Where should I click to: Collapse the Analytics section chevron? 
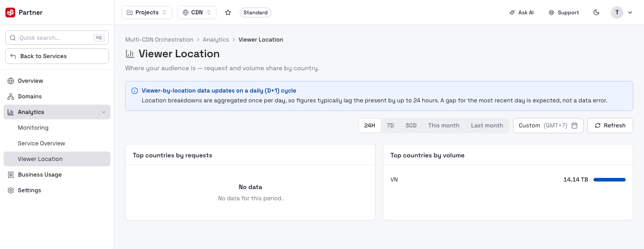(104, 112)
